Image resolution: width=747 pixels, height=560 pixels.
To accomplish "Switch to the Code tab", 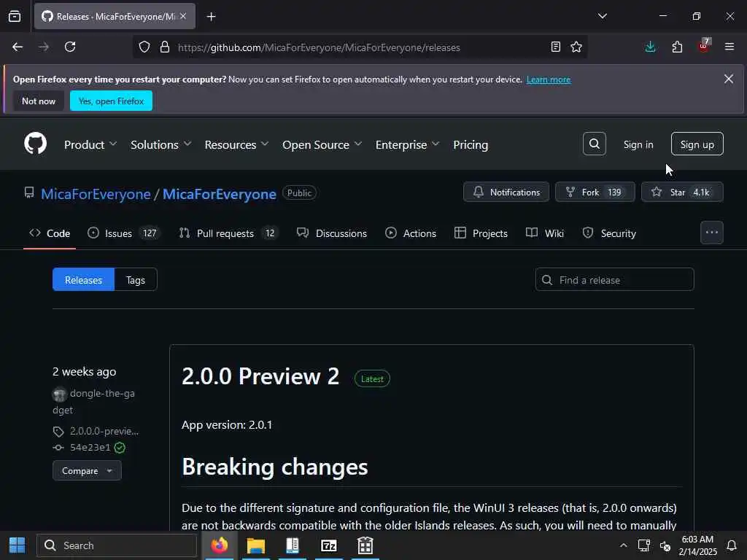I will click(50, 233).
